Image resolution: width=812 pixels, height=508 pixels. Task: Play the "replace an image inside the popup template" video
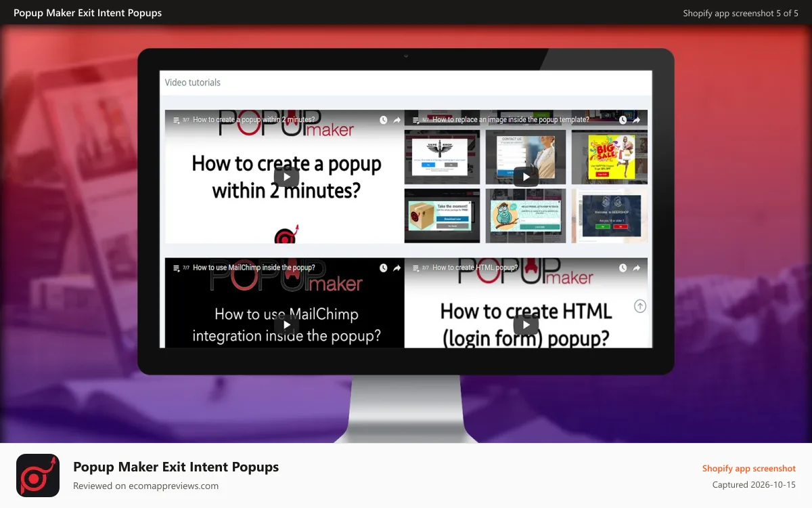pos(526,177)
